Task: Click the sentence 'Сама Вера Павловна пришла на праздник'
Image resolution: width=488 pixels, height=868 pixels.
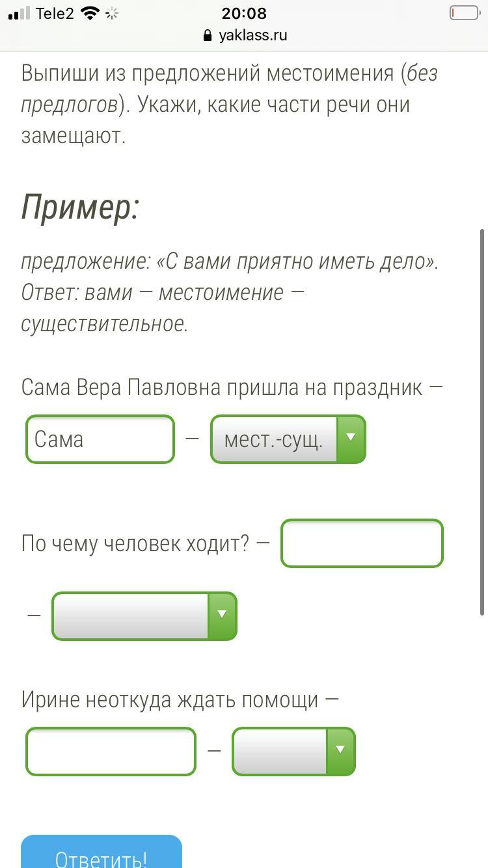Action: click(x=223, y=388)
